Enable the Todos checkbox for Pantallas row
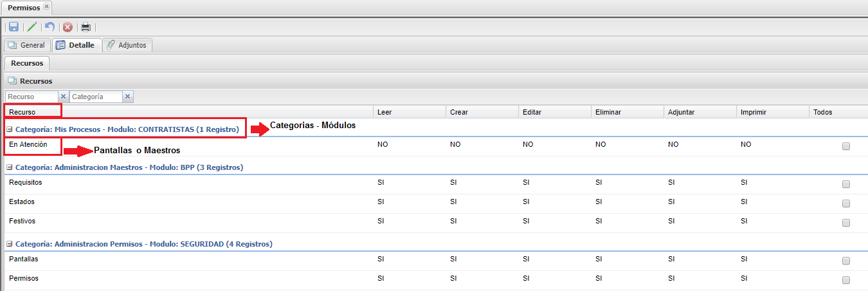Screen dimensions: 868x291 (x=845, y=261)
